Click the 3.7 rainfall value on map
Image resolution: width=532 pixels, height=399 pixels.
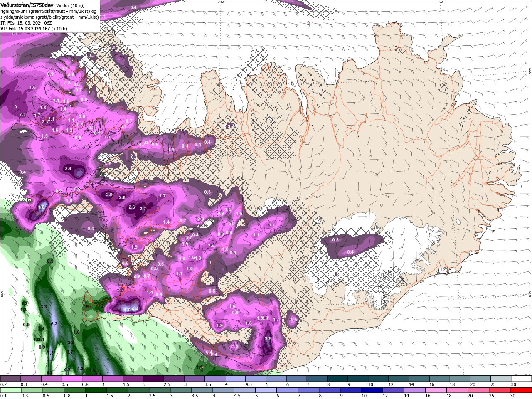70,352
